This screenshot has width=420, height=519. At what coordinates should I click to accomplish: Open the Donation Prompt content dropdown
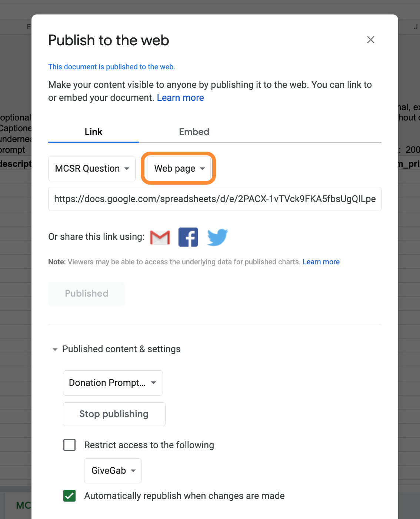click(x=113, y=383)
